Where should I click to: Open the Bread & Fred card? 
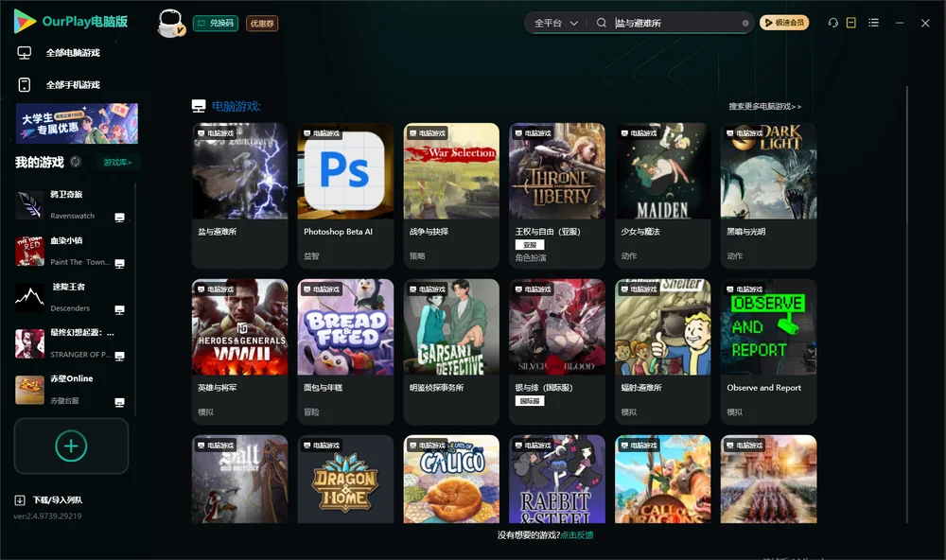click(x=345, y=351)
